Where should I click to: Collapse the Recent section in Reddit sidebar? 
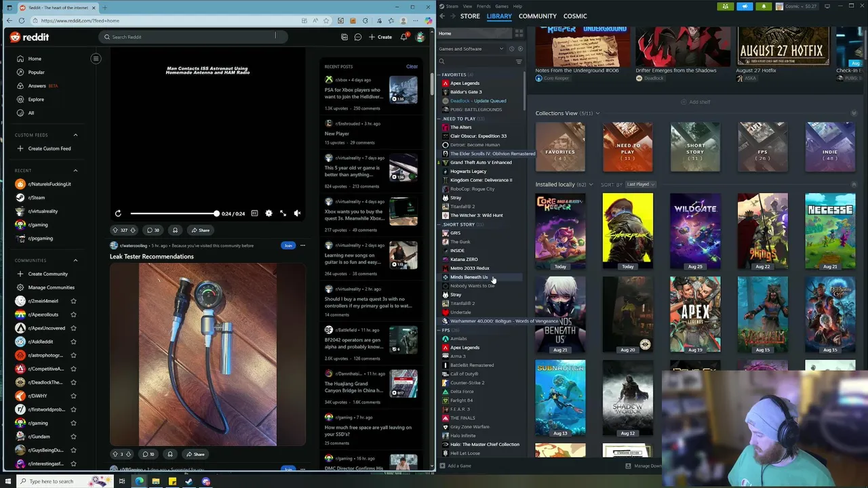tap(75, 171)
